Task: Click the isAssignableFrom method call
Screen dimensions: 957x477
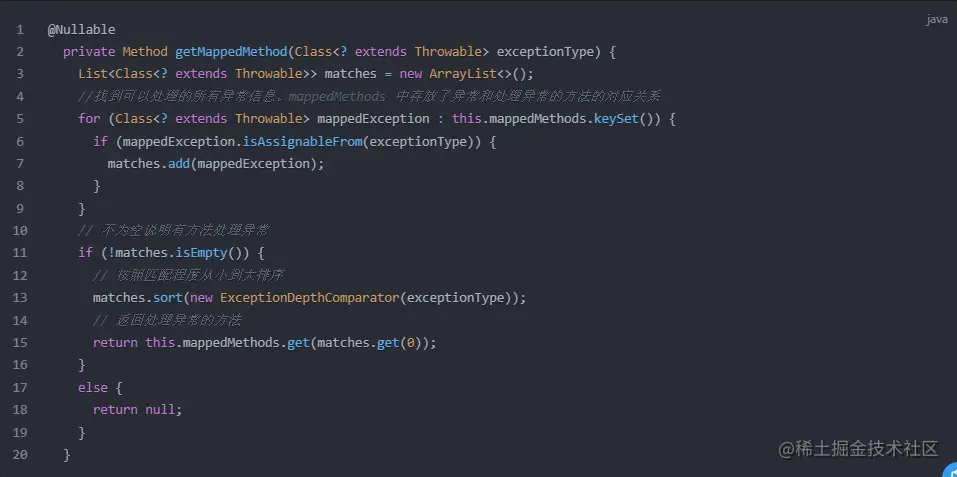Action: coord(303,141)
